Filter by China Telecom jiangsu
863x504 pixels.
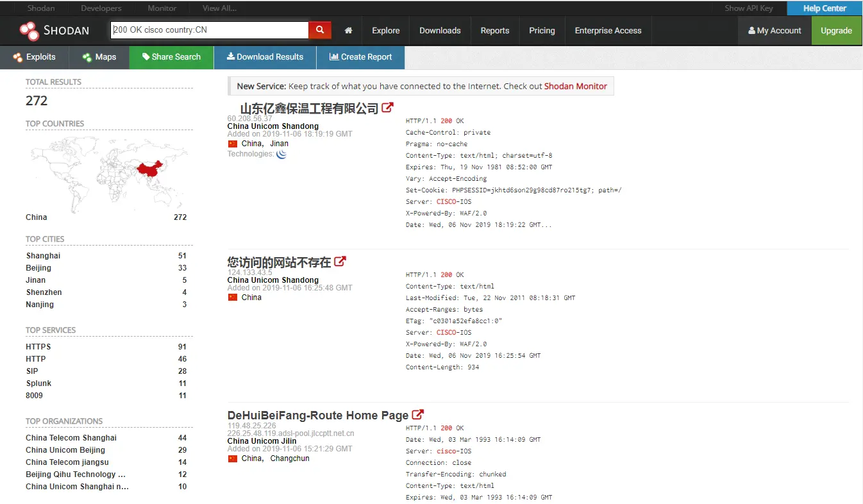coord(67,462)
